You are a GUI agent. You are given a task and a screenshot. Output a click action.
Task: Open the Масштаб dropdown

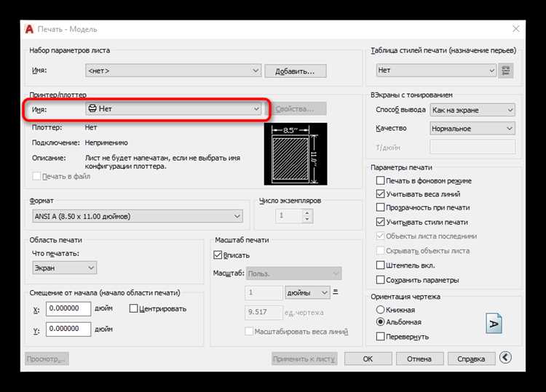tap(294, 273)
